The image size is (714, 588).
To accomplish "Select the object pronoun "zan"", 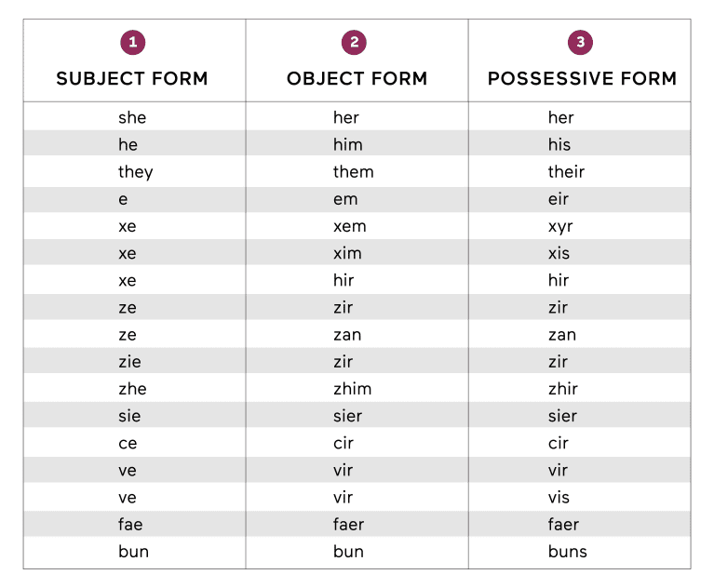I will point(347,335).
